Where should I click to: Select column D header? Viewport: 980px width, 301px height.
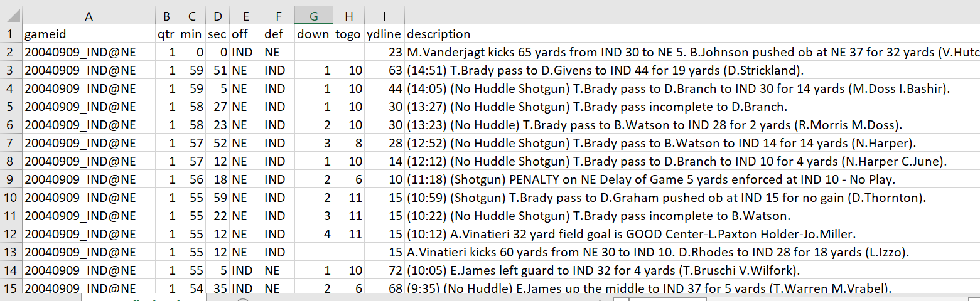217,17
